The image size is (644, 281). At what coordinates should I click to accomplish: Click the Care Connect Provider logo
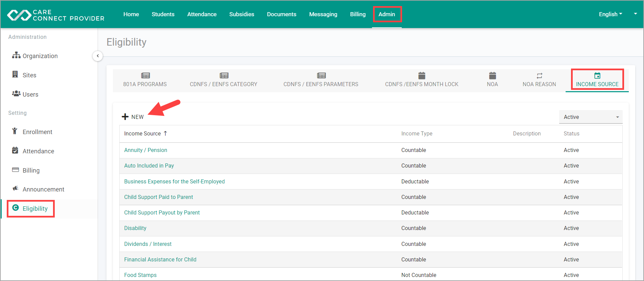click(56, 15)
